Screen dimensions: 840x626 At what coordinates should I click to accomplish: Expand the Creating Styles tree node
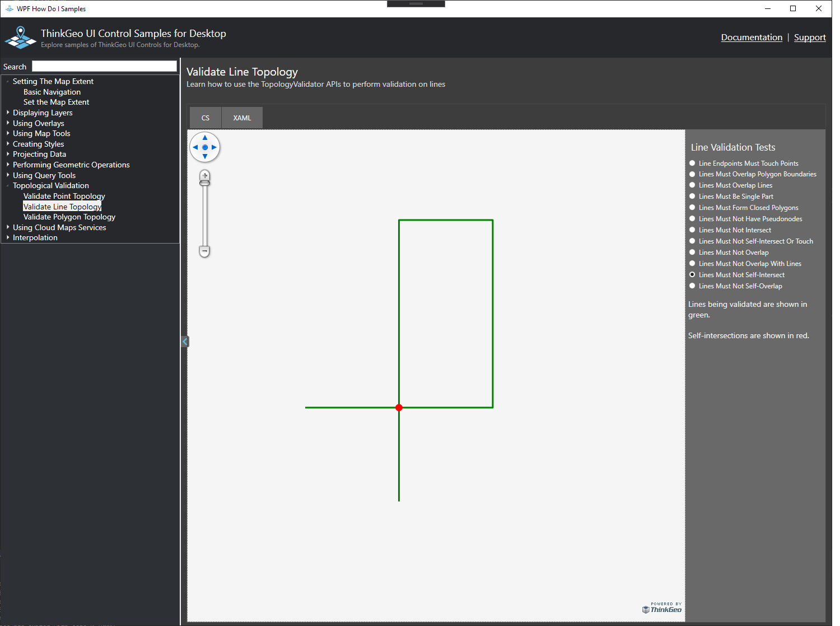8,144
